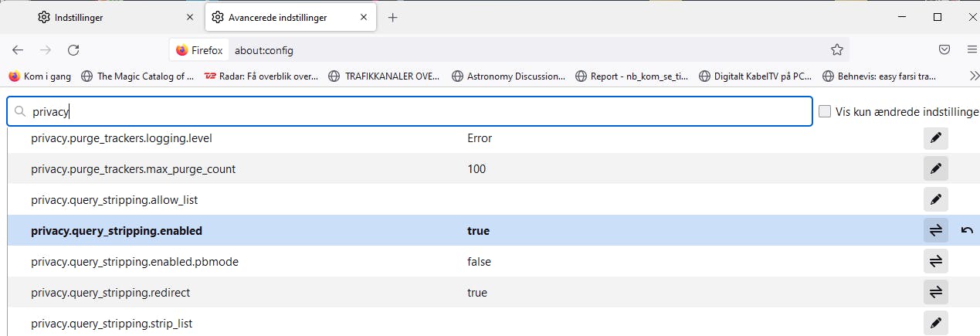980x336 pixels.
Task: Edit privacy.purge_trackers.max_purge_count with pencil icon
Action: point(936,168)
